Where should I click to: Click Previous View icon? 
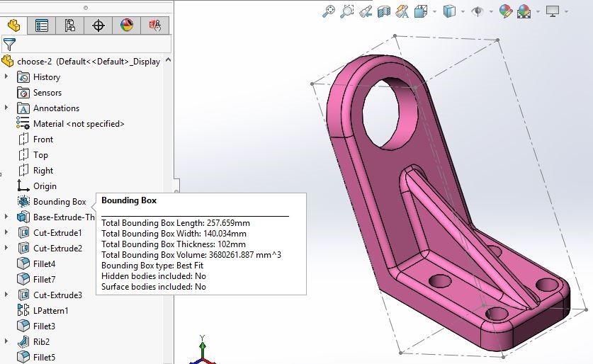click(366, 11)
